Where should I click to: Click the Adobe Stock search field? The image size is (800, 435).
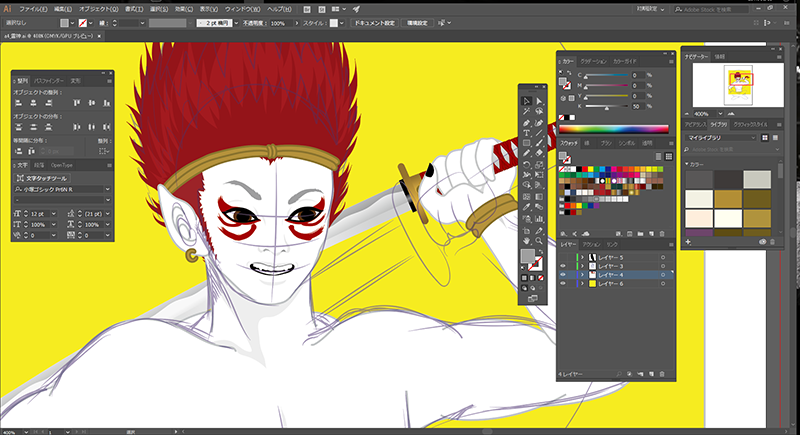712,9
